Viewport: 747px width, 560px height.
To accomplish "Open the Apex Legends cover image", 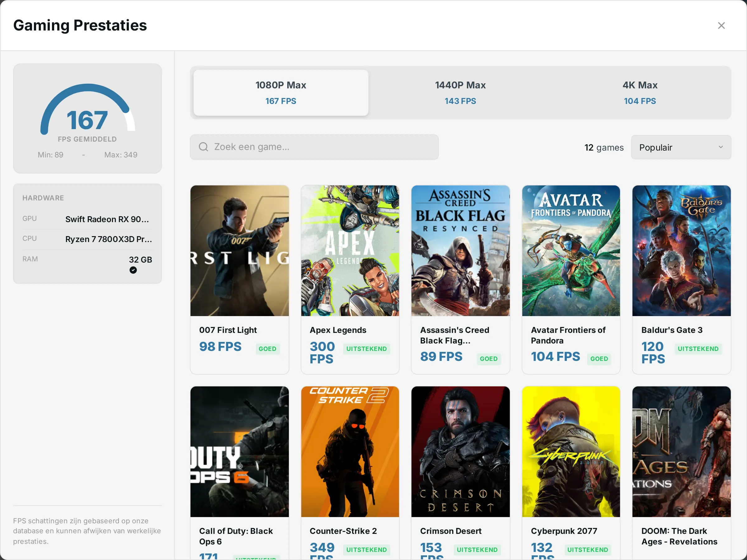I will [350, 250].
